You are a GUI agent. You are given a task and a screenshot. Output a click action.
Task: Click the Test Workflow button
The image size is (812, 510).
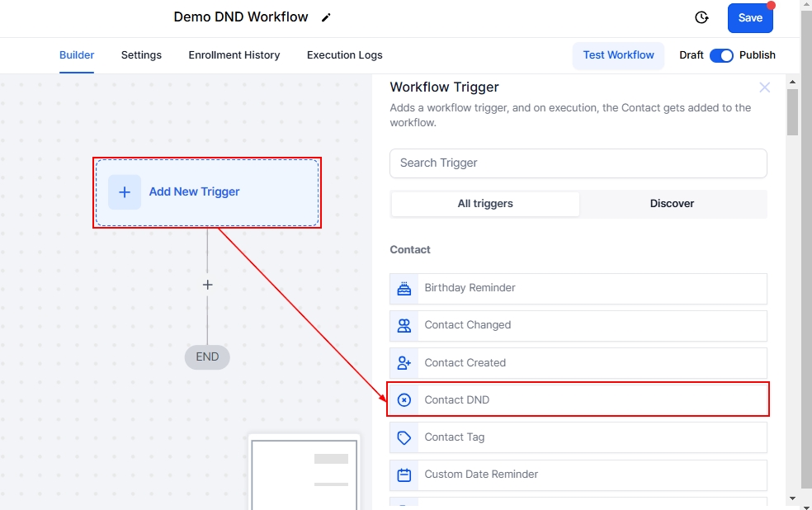(x=618, y=55)
